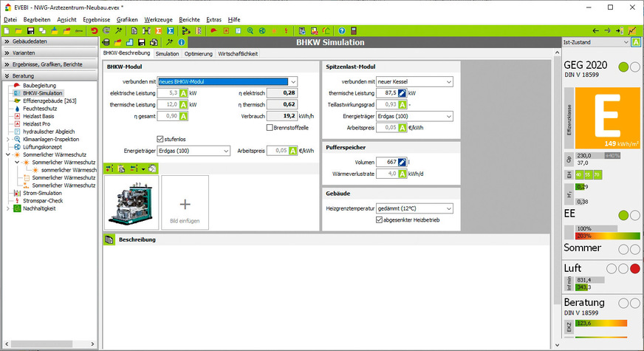Expand the Klimaanlagen-Inspektion tree node
Screen dimensions: 644x351
pyautogui.click(x=8, y=139)
